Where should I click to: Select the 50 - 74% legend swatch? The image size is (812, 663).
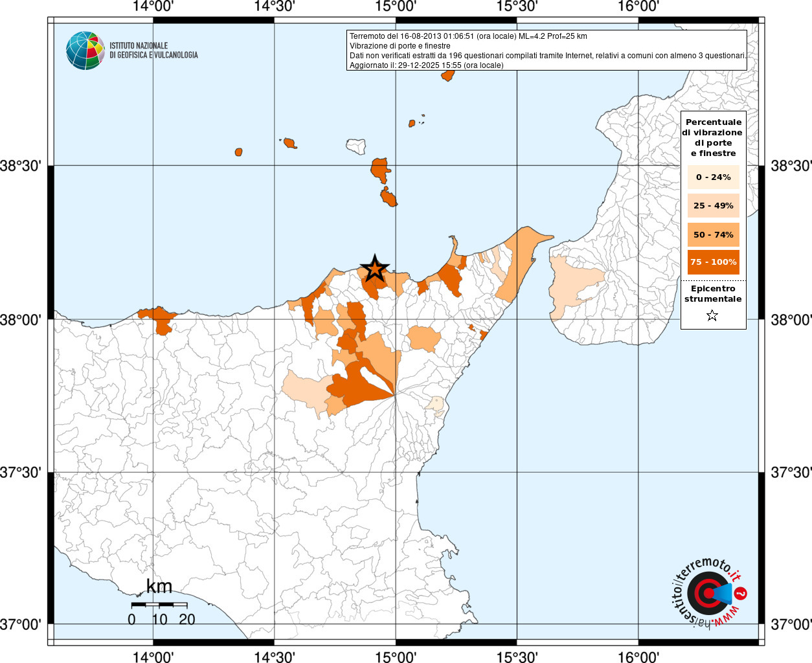(x=714, y=234)
